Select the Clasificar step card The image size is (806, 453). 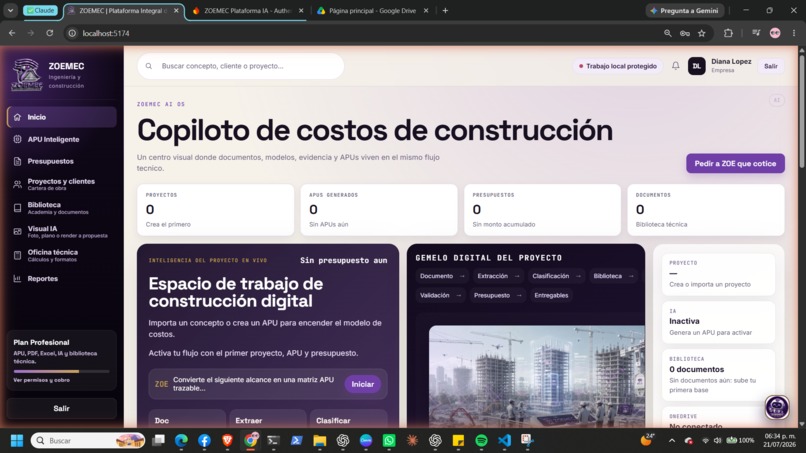coord(349,419)
